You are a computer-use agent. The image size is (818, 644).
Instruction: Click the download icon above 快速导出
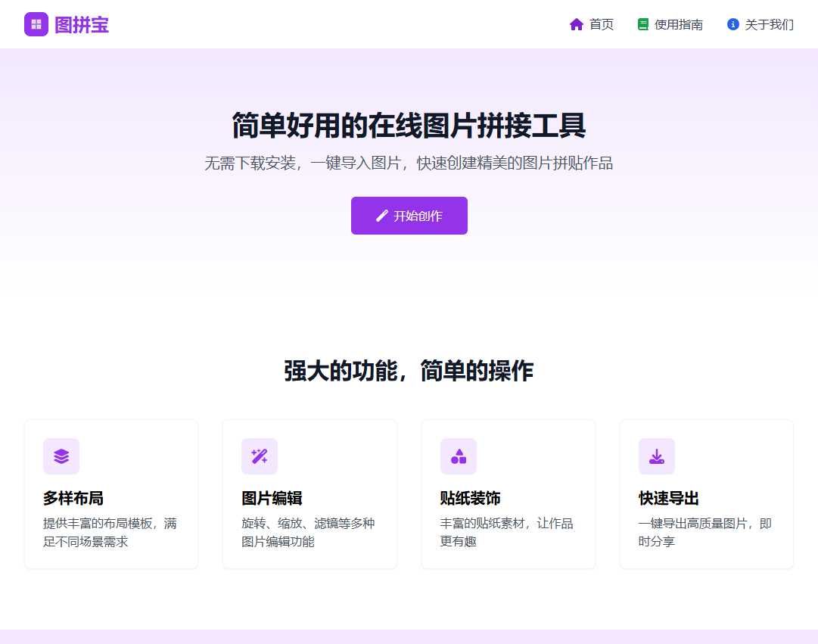pyautogui.click(x=657, y=456)
